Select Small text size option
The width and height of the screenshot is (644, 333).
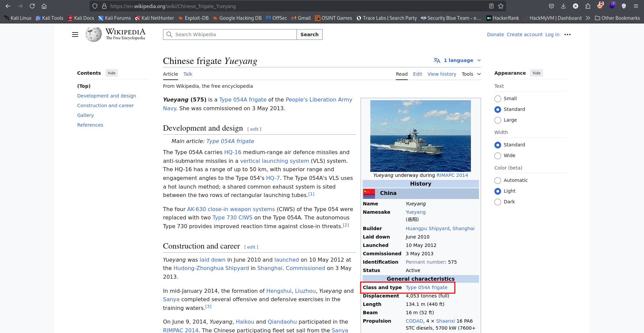pos(498,99)
